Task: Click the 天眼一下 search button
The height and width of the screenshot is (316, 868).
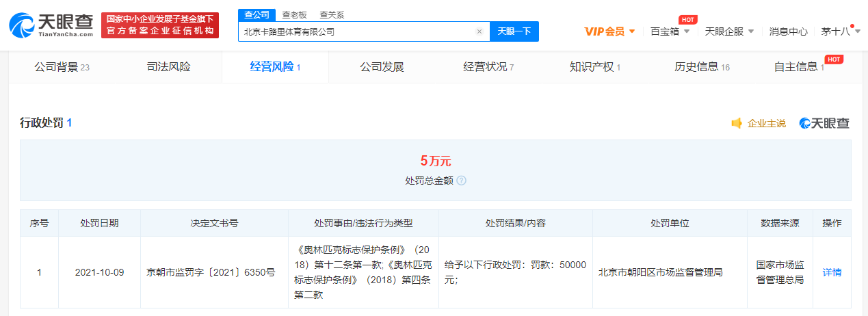Action: pos(514,31)
